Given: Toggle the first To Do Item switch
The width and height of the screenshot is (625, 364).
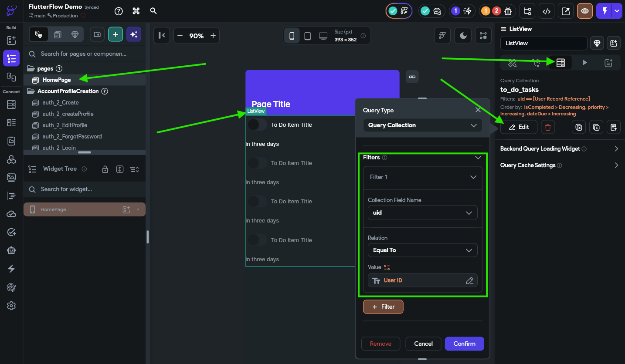Looking at the screenshot, I should [x=257, y=125].
